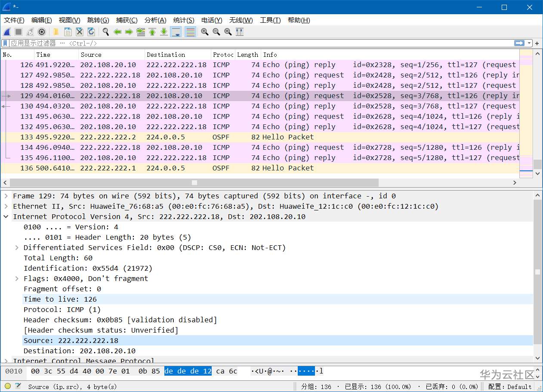Open capture options gear icon
This screenshot has width=543, height=392.
(x=42, y=32)
